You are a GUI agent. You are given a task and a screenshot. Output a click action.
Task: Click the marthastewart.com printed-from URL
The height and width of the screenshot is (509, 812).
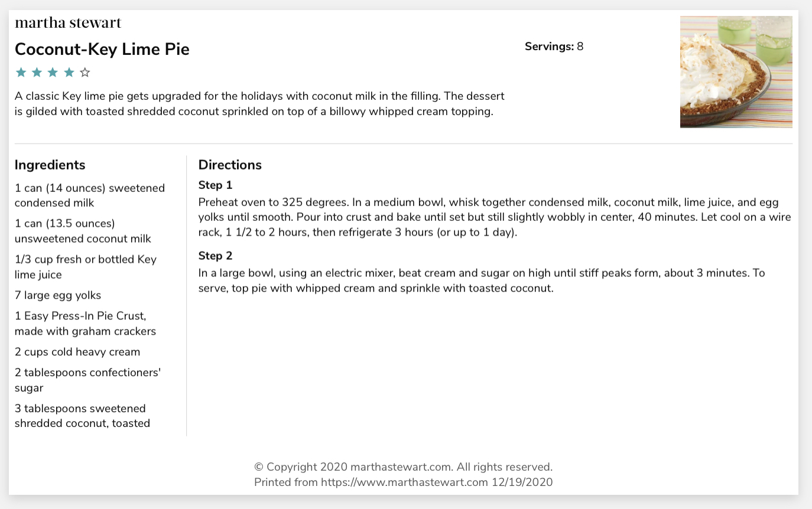[x=405, y=482]
